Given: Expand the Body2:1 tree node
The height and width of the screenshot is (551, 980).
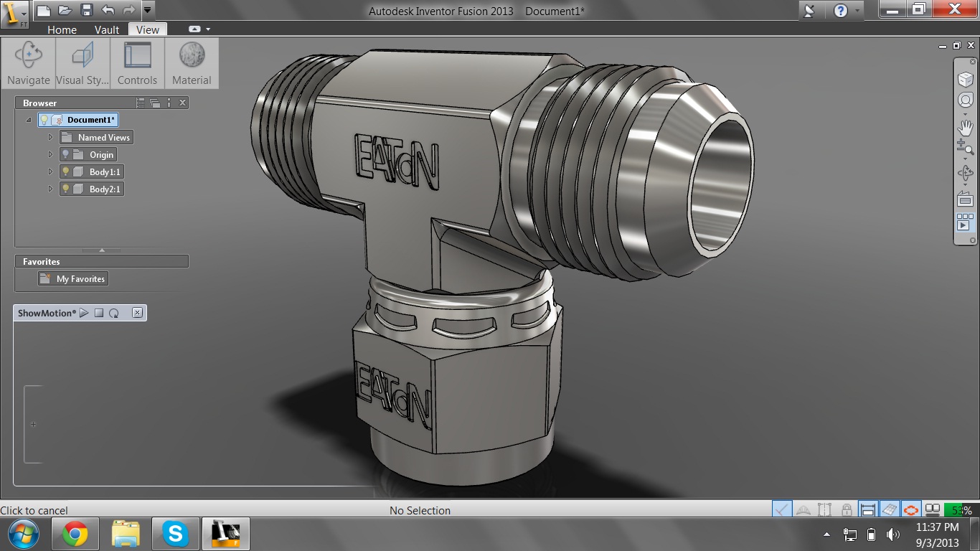Looking at the screenshot, I should [x=50, y=189].
